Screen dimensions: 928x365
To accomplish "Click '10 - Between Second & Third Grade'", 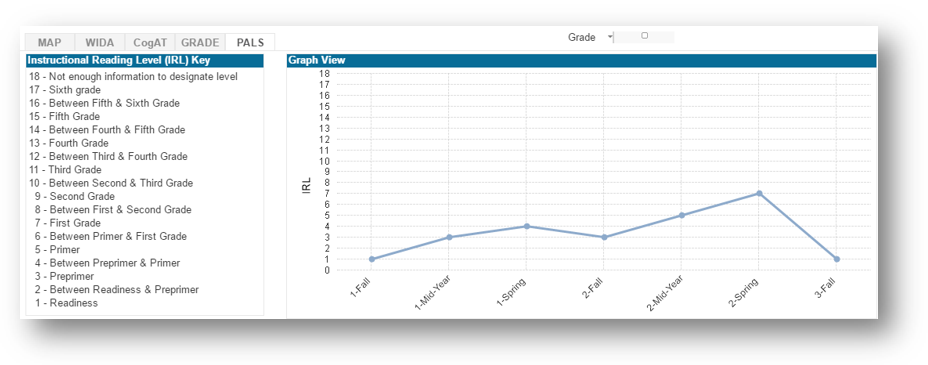I will [x=111, y=183].
